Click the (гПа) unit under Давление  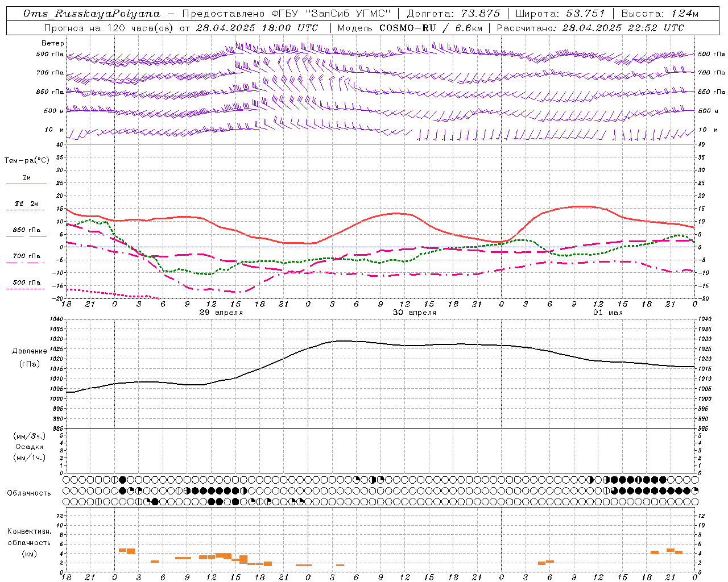30,364
